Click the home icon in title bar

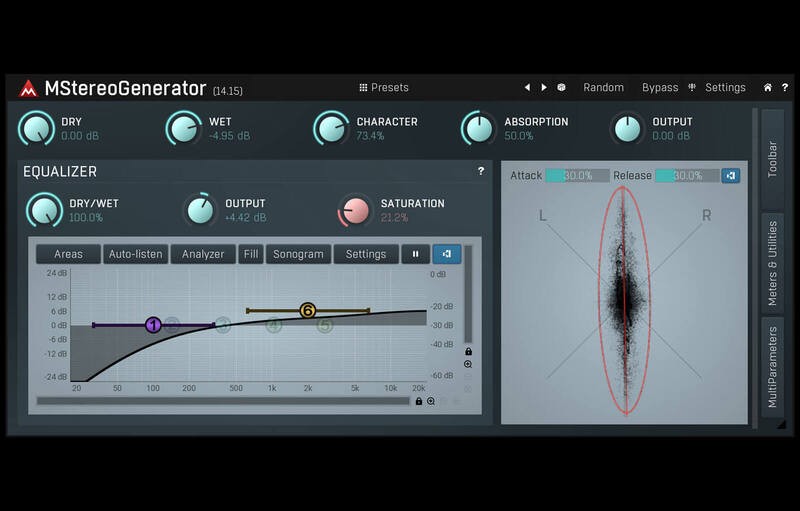pos(767,87)
